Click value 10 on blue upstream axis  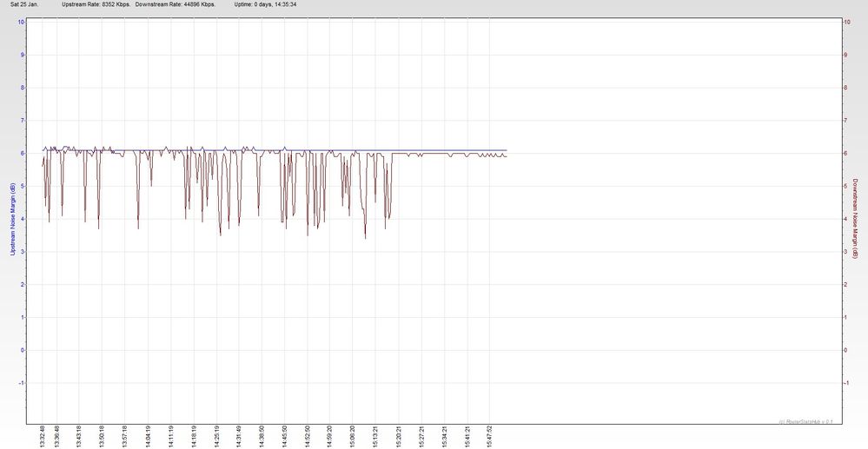pyautogui.click(x=21, y=22)
